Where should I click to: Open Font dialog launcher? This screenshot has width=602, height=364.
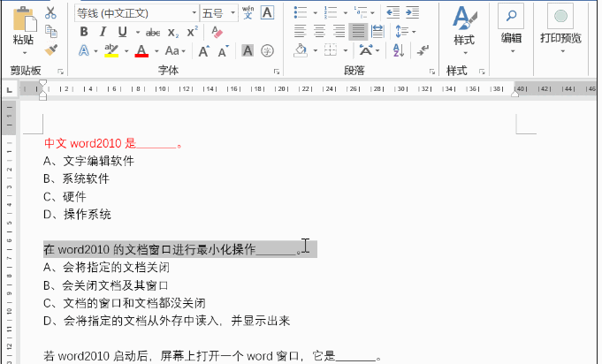[277, 72]
